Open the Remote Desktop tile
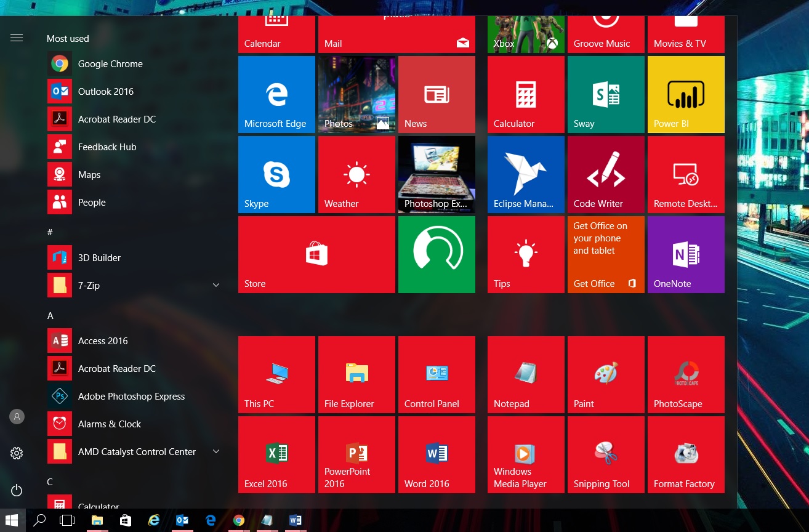 click(x=686, y=174)
